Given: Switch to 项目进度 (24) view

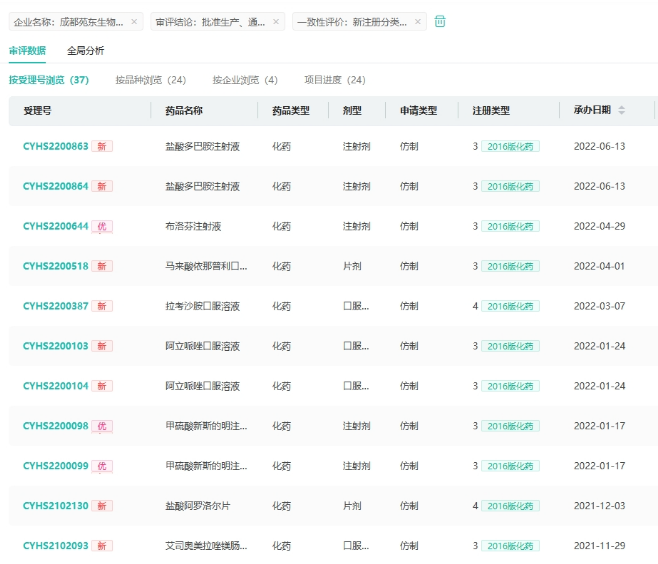Looking at the screenshot, I should pos(334,80).
